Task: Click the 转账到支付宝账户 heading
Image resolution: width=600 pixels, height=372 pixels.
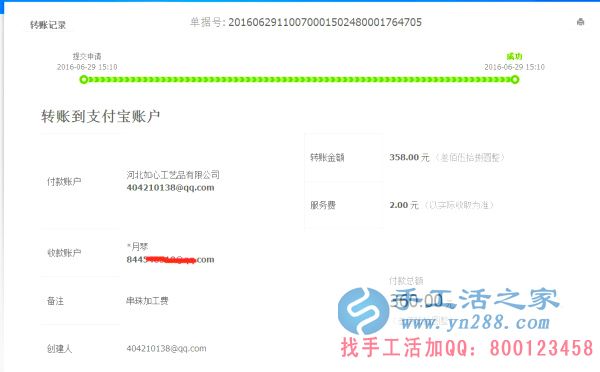Action: [x=100, y=116]
